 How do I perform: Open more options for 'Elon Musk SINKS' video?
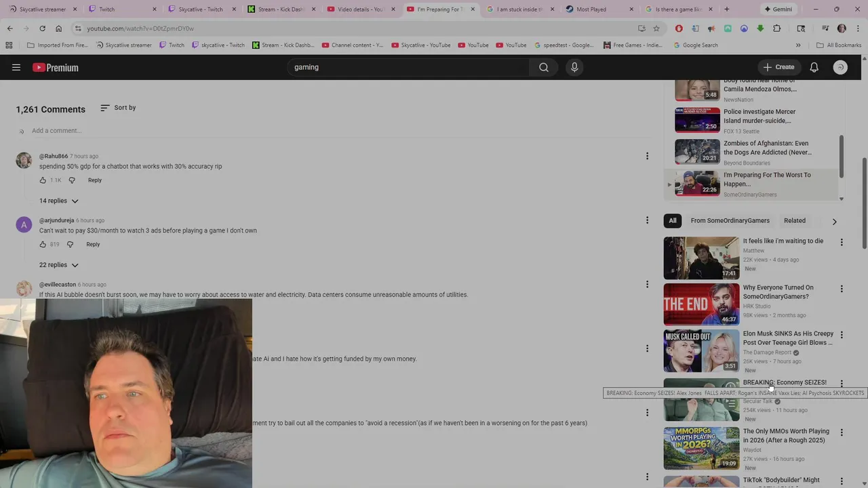[x=842, y=335]
